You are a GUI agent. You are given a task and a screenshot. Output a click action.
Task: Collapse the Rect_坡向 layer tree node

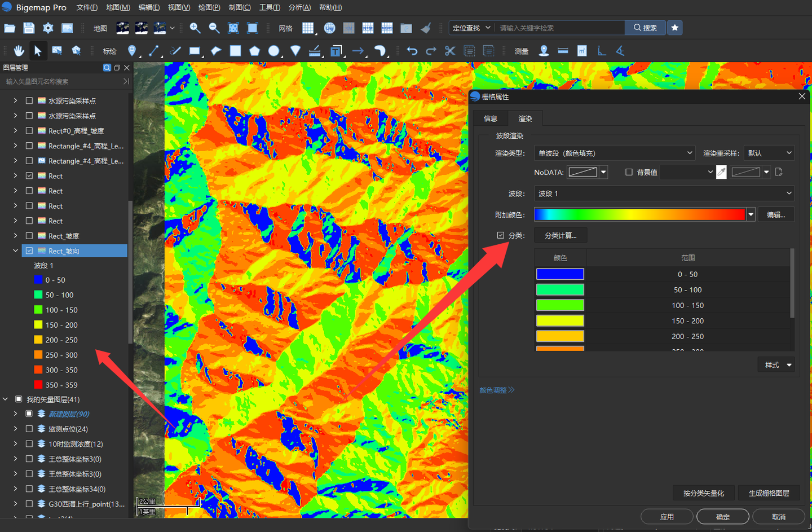coord(15,250)
